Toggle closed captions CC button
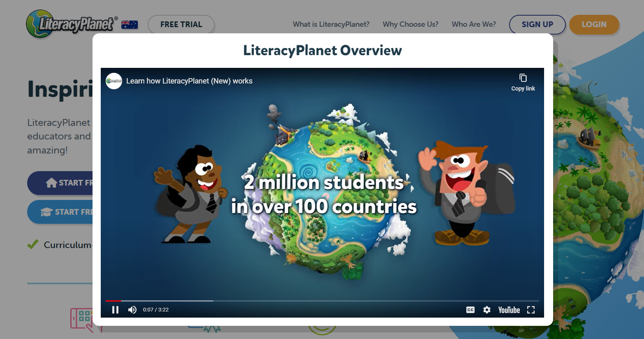Viewport: 644px width, 339px height. 470,310
